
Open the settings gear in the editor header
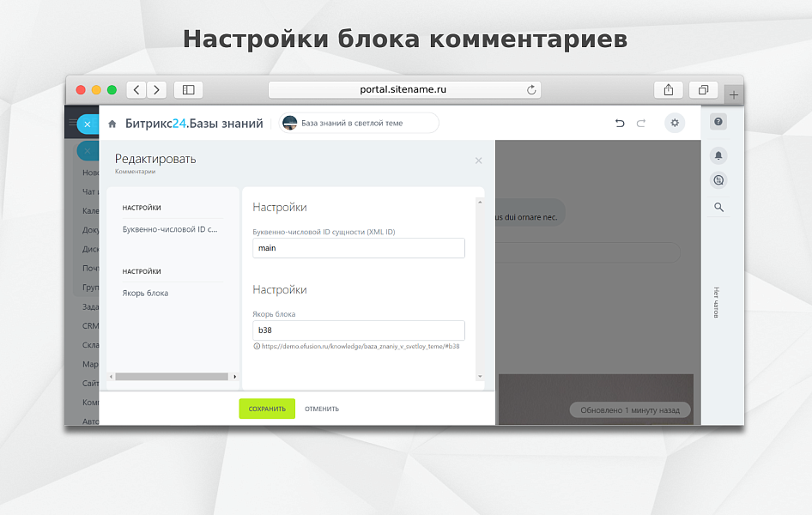click(x=675, y=123)
